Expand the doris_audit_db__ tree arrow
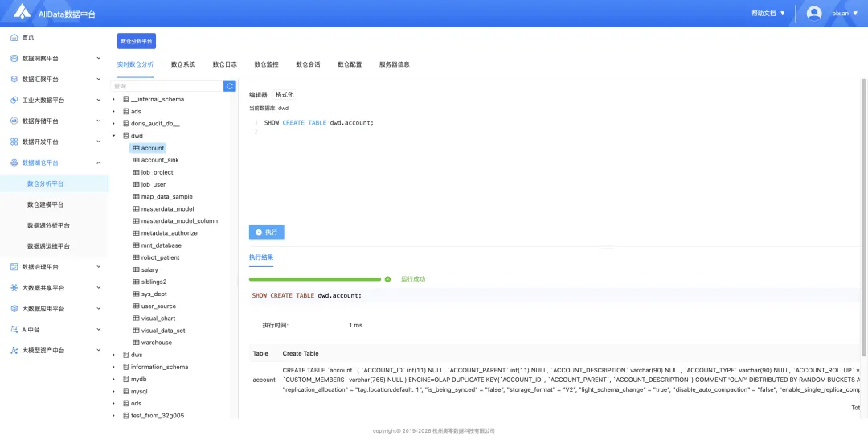Image resolution: width=868 pixels, height=440 pixels. pos(113,124)
